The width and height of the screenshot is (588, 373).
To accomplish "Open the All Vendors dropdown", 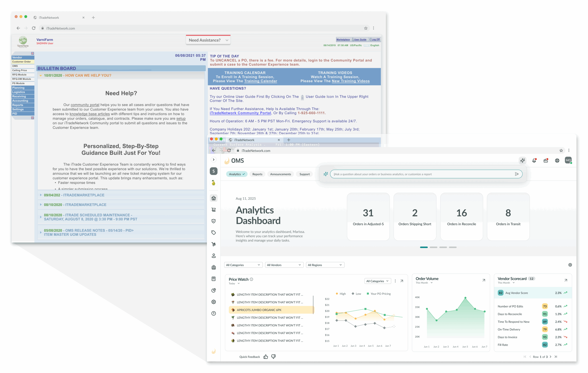I will [284, 265].
